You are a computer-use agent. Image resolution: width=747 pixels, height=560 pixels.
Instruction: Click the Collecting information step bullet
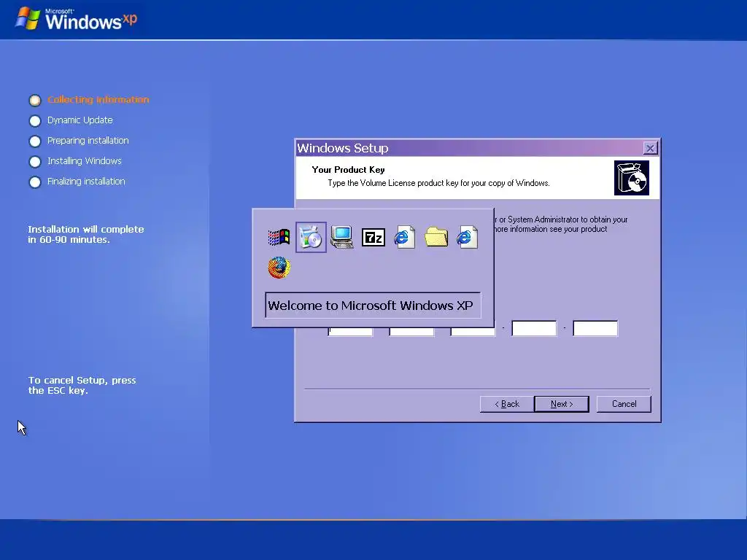click(x=35, y=100)
